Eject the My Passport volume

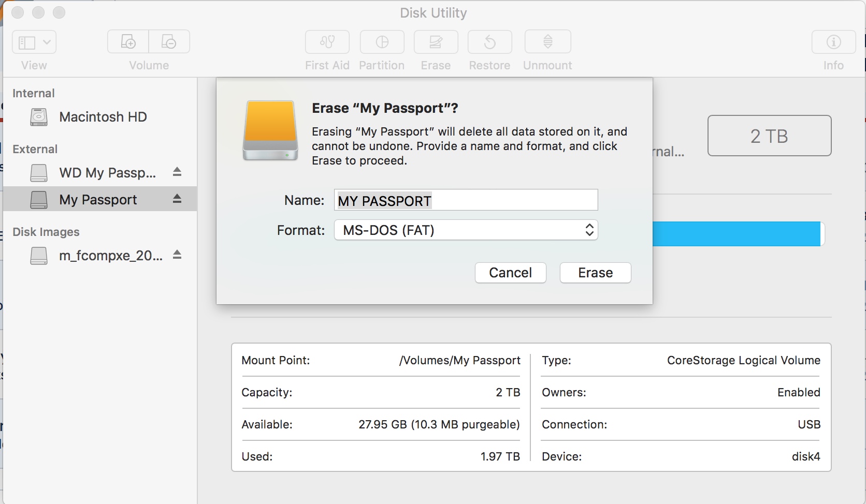coord(177,199)
